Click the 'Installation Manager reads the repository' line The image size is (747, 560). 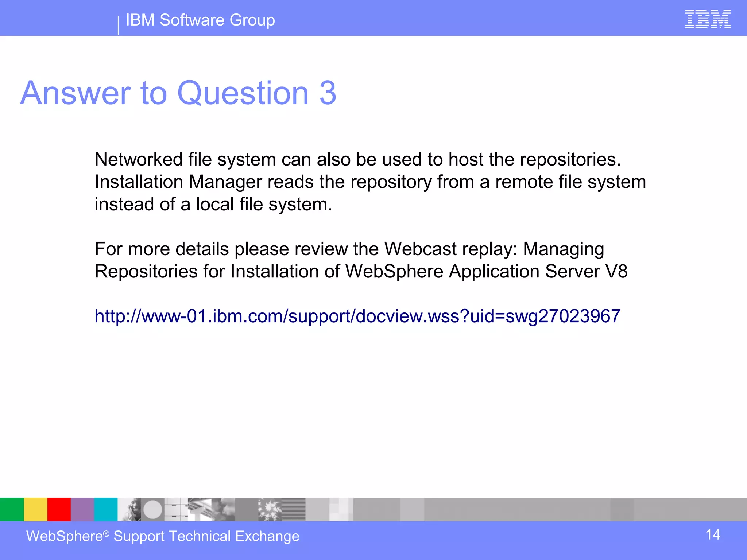370,182
